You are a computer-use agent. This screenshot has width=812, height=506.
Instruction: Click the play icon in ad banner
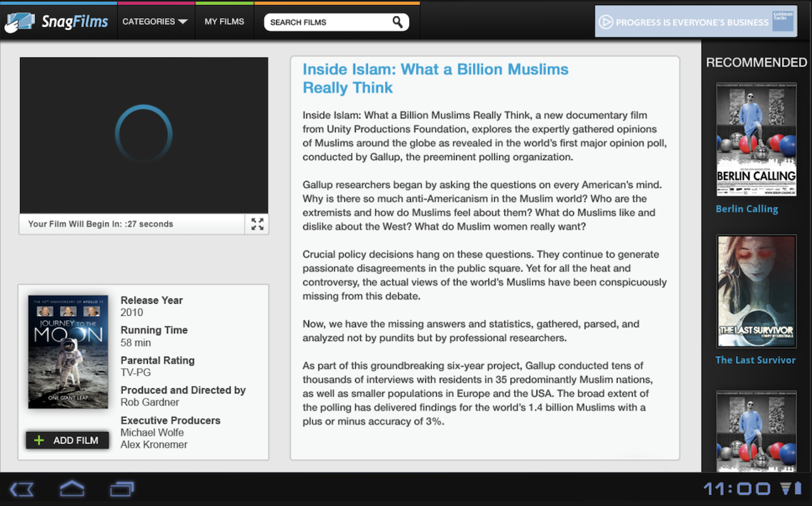coord(606,22)
